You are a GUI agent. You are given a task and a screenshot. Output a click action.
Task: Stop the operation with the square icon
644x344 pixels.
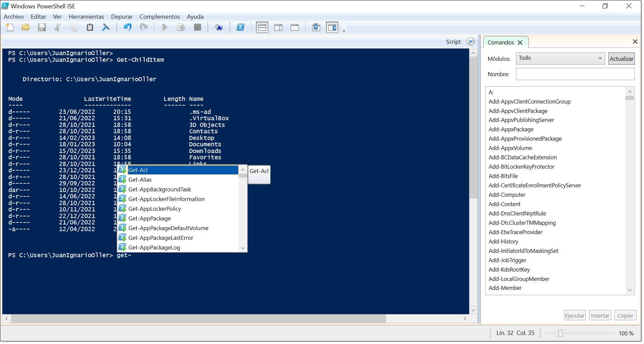(198, 27)
